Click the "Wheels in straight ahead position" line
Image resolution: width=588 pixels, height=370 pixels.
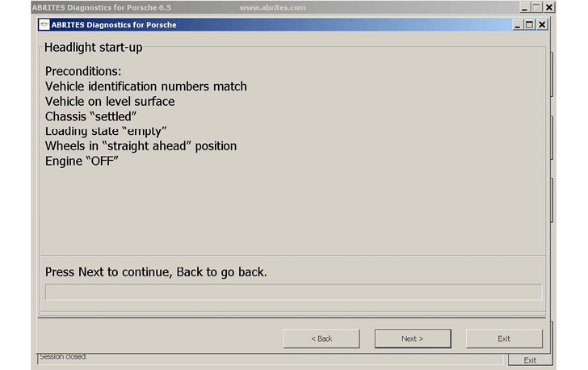point(141,146)
